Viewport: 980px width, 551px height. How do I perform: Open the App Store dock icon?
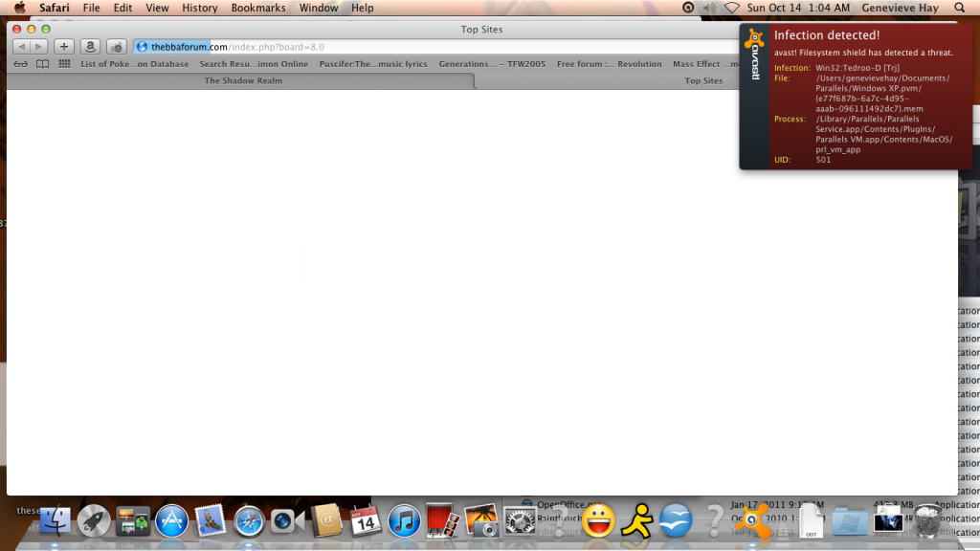tap(172, 520)
